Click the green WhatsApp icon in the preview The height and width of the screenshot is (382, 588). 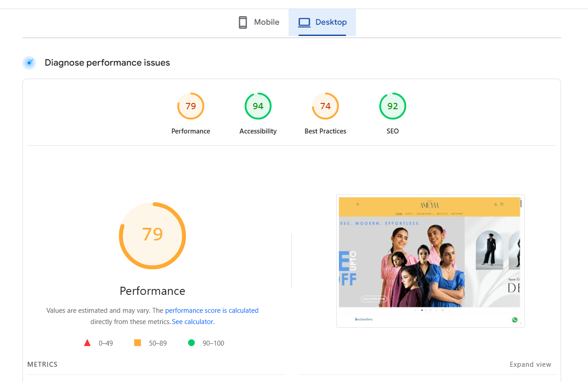point(515,320)
